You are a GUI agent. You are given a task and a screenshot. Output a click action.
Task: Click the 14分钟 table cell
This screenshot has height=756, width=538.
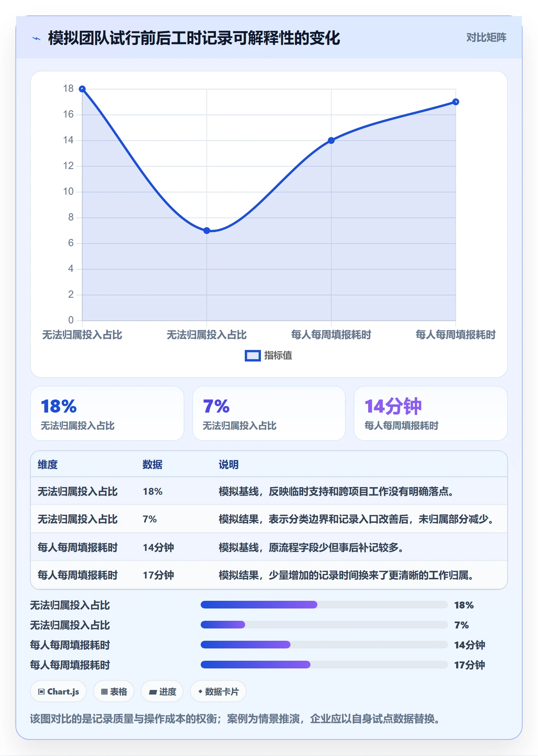click(x=158, y=547)
